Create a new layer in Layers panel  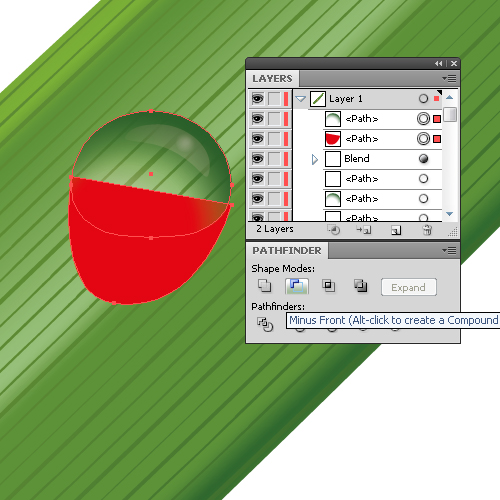pyautogui.click(x=396, y=230)
